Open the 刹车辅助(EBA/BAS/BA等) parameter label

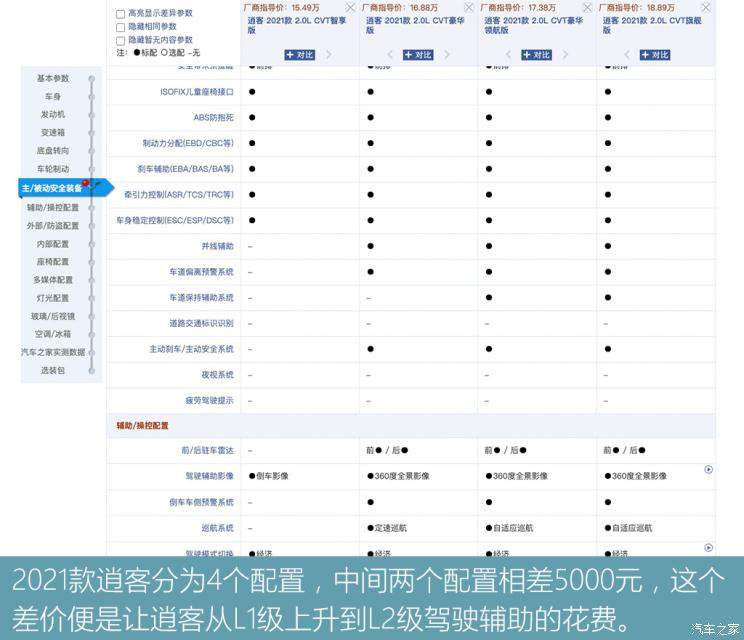pyautogui.click(x=186, y=168)
